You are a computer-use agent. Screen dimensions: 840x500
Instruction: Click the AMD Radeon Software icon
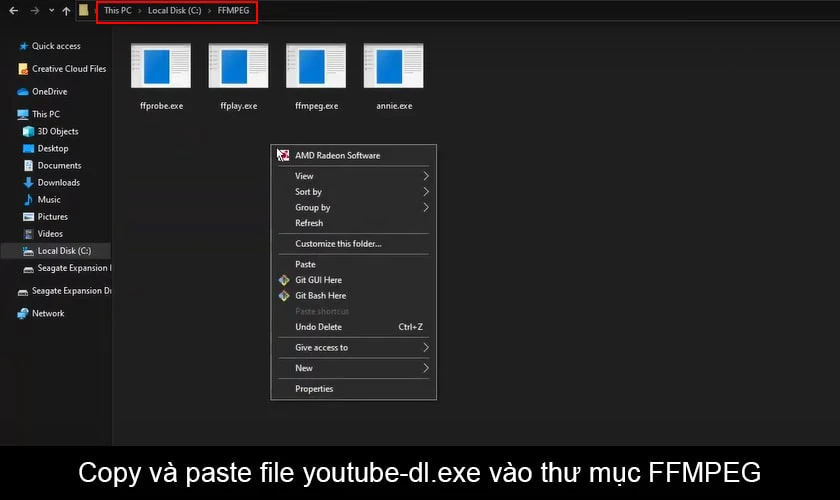pyautogui.click(x=283, y=155)
